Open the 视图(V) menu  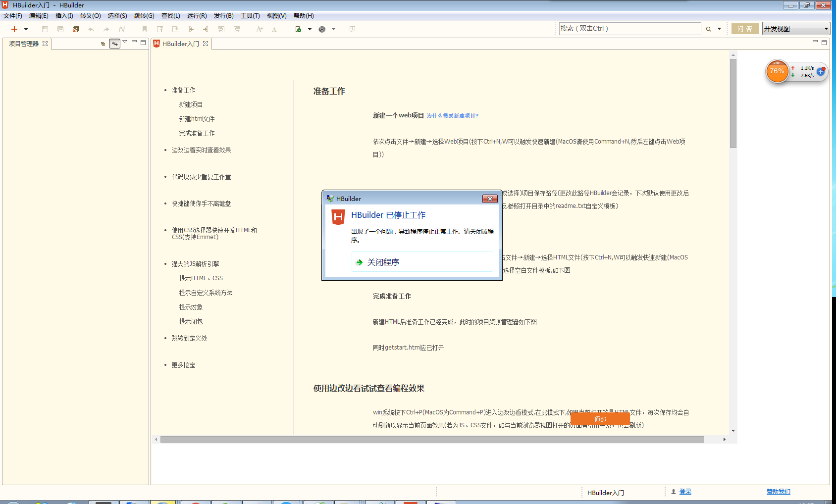coord(276,16)
